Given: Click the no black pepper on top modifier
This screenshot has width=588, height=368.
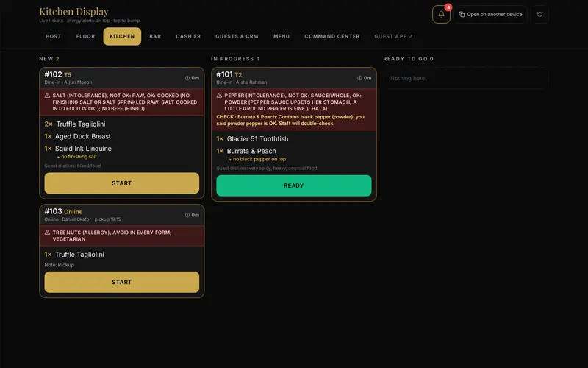Looking at the screenshot, I should pyautogui.click(x=257, y=159).
